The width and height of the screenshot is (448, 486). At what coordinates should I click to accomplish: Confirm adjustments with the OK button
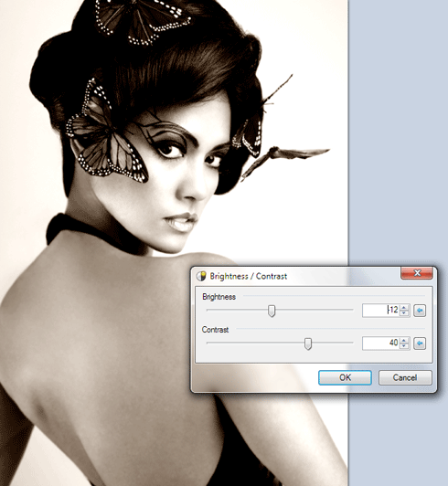[x=345, y=377]
